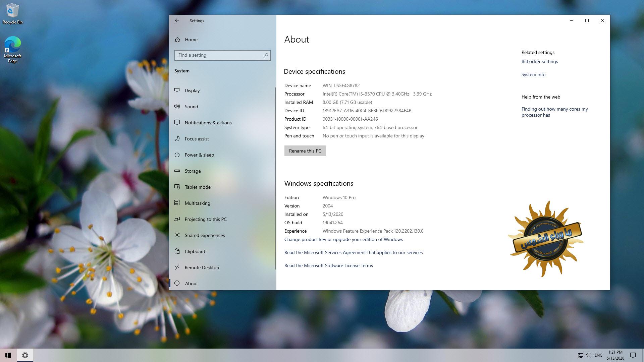
Task: Click the ENG language indicator
Action: tap(598, 355)
